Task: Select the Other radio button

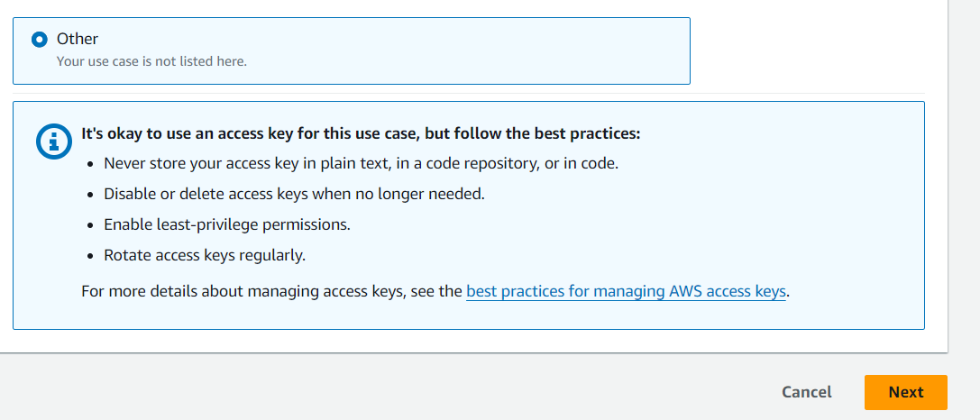Action: click(40, 40)
